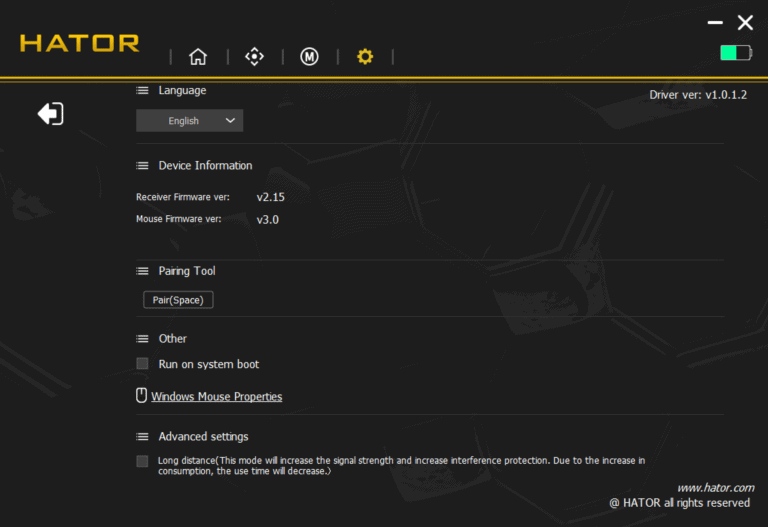Click the Pair(Space) button
The width and height of the screenshot is (768, 527).
(178, 300)
